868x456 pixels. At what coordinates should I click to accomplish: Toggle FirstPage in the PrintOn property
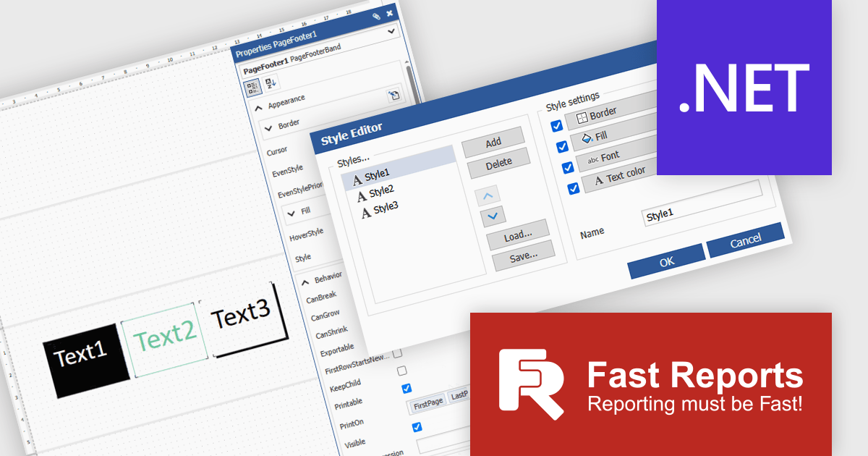coord(428,402)
